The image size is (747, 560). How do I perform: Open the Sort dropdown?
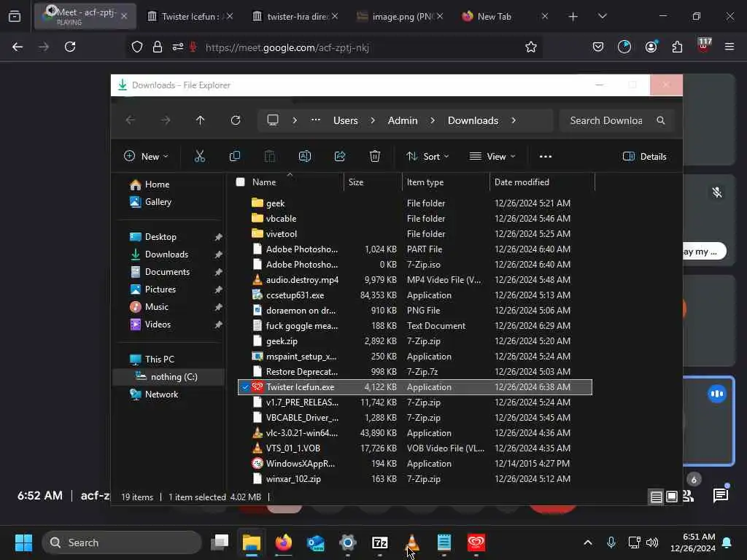click(x=427, y=156)
